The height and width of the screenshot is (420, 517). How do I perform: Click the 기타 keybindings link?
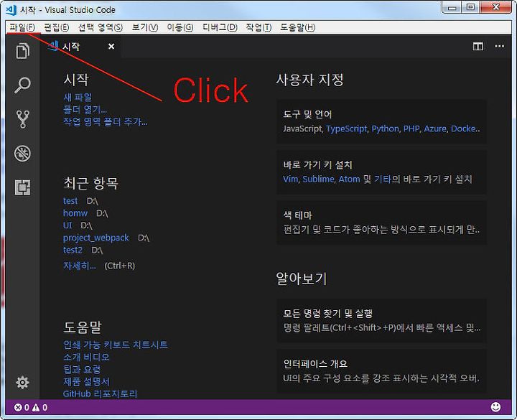tap(383, 179)
